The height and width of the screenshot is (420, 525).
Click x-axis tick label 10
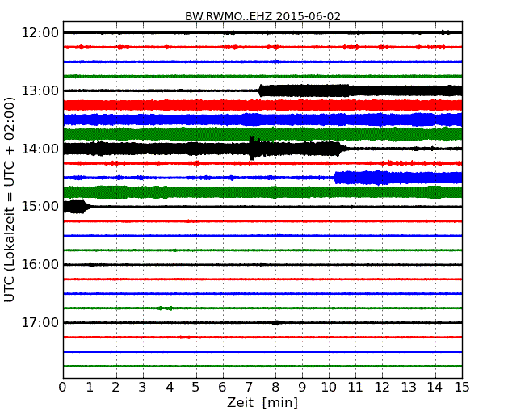(329, 388)
